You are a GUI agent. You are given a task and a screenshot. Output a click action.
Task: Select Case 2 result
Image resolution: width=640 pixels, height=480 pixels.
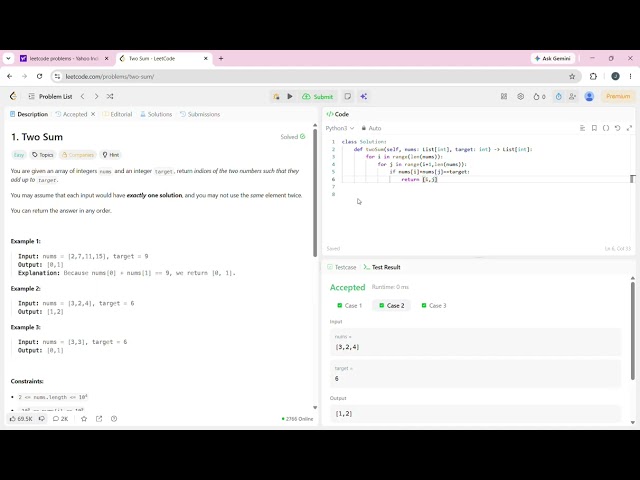(x=391, y=305)
